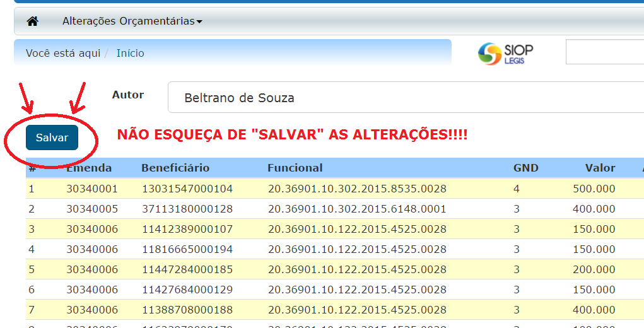Select the Autor field Beltrano de Souza
Viewport: 644px width, 328px height.
(x=404, y=98)
